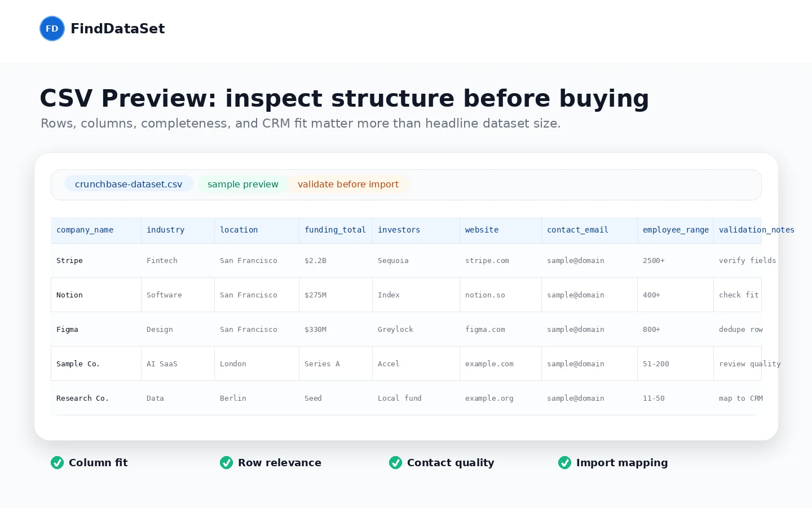Image resolution: width=812 pixels, height=508 pixels.
Task: Click the website column header
Action: point(500,230)
